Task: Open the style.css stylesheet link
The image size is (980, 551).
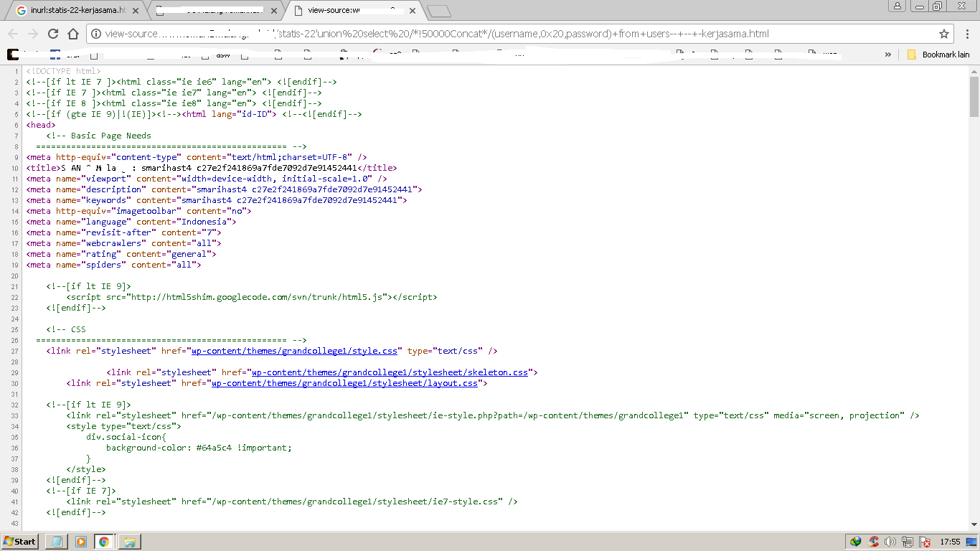Action: [293, 351]
